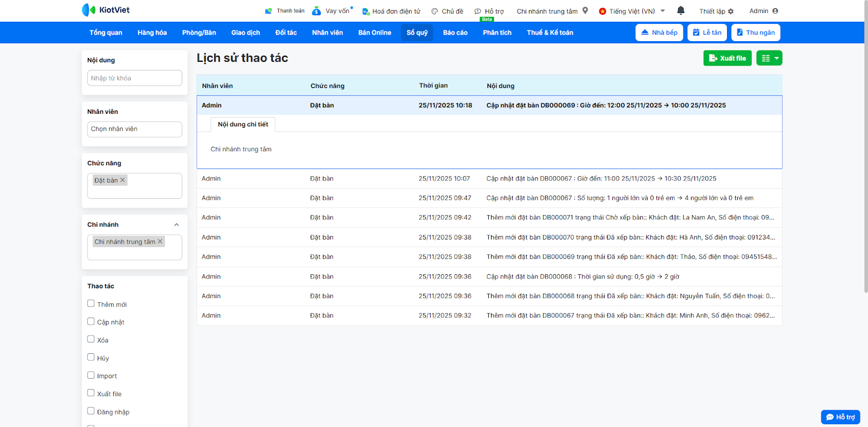Viewport: 868px width, 427px height.
Task: Select the Nội dung chi tiết tab
Action: (x=243, y=125)
